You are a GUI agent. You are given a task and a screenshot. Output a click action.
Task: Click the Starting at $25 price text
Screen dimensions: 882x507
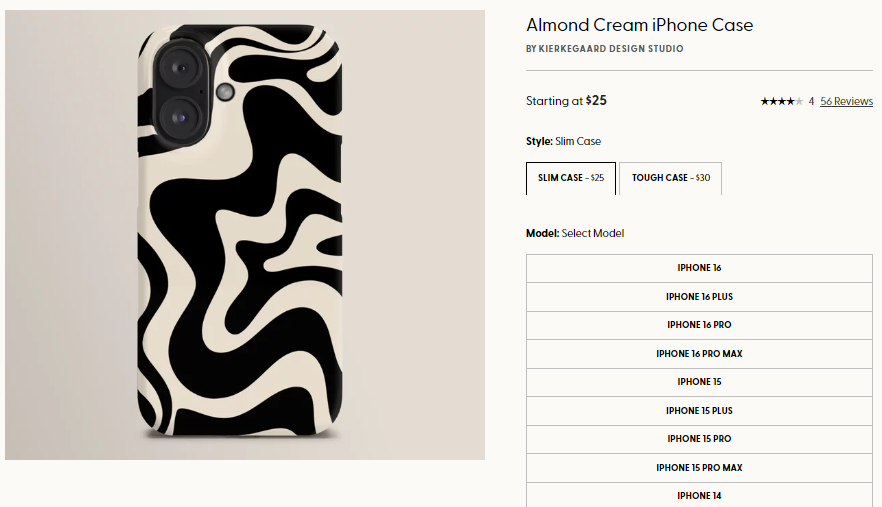[566, 101]
